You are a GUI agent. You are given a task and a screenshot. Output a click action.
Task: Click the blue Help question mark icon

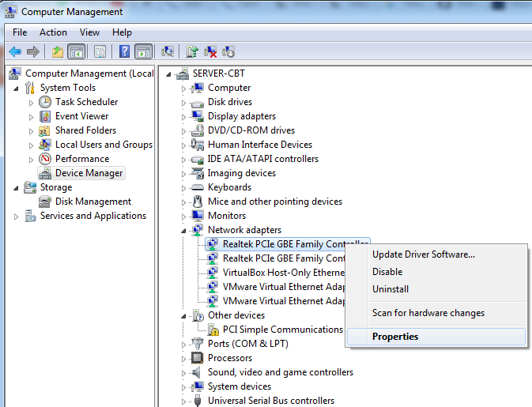[124, 52]
